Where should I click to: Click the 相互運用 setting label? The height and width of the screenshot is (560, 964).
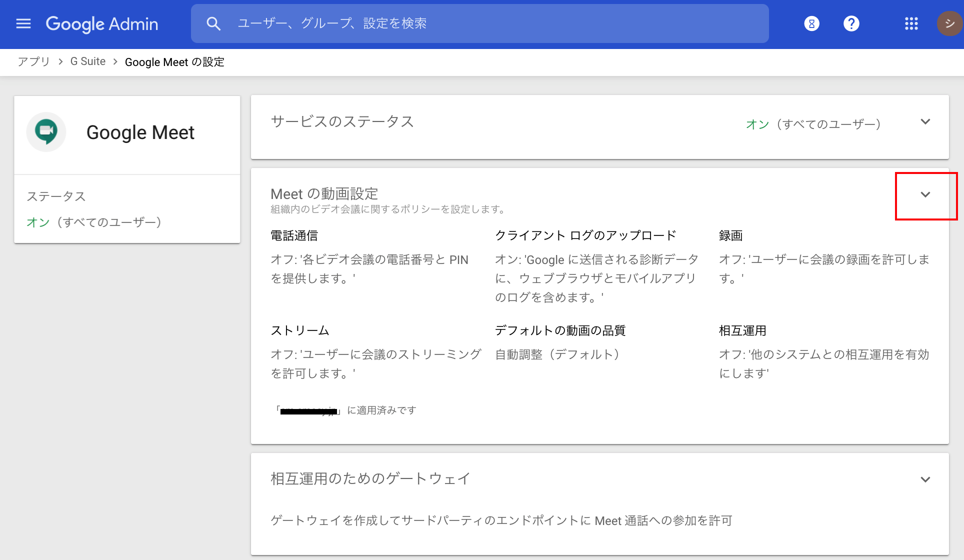pyautogui.click(x=742, y=330)
